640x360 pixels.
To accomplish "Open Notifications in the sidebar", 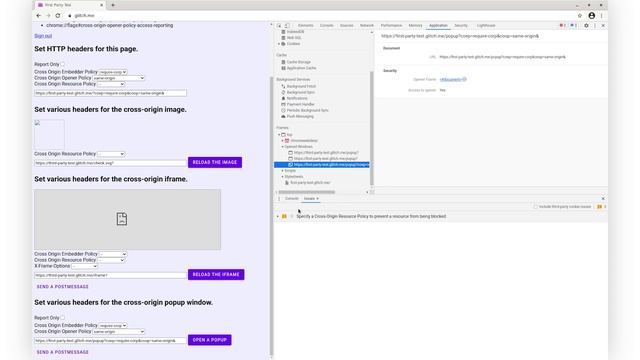I will [297, 98].
